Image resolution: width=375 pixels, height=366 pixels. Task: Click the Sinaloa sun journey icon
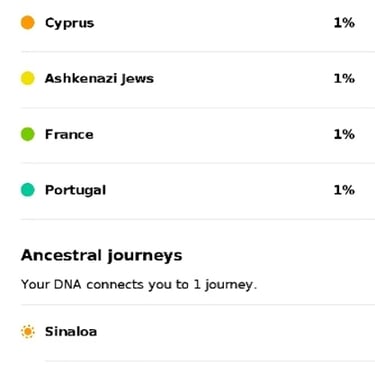point(28,332)
